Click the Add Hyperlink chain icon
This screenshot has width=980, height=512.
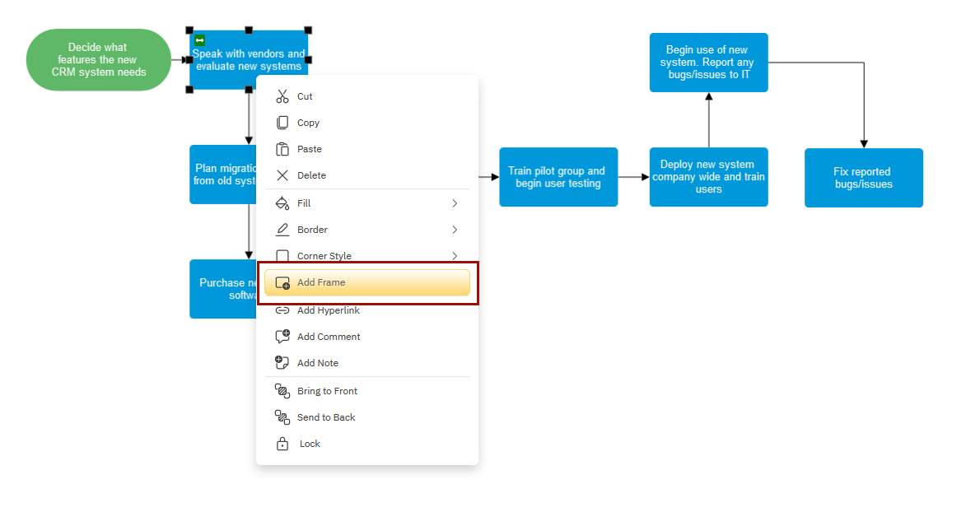tap(282, 310)
